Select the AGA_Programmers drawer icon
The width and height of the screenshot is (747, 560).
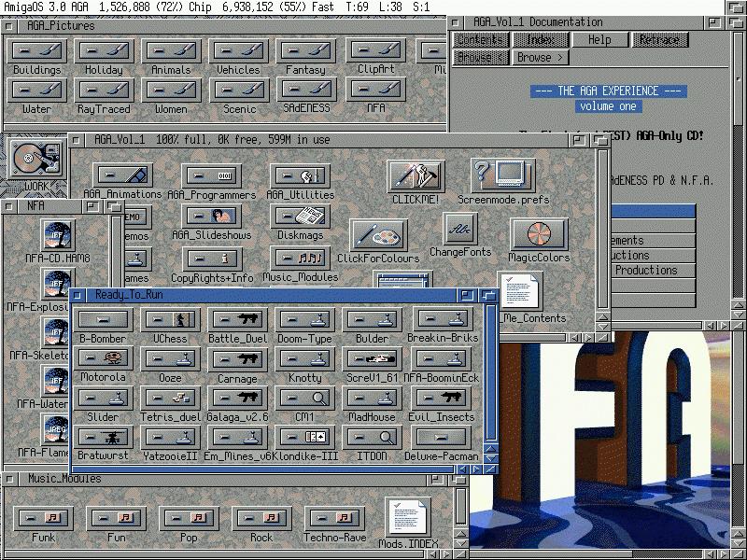[x=212, y=176]
